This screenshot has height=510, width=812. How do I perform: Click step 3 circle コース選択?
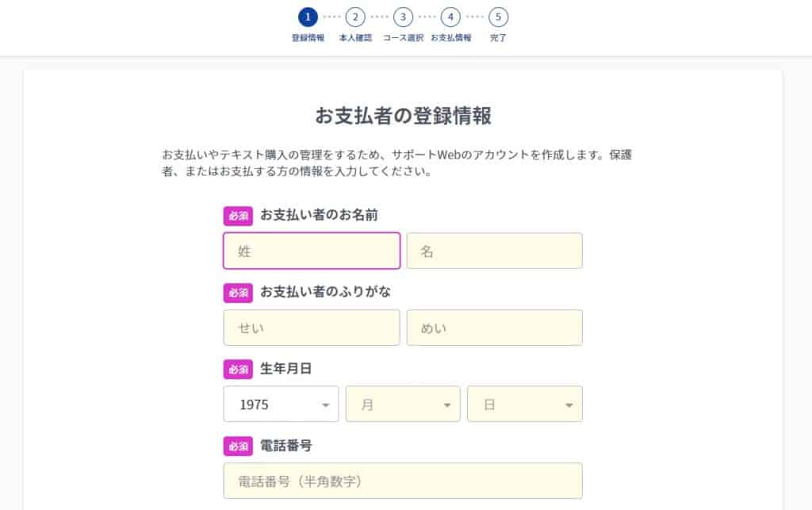point(403,17)
